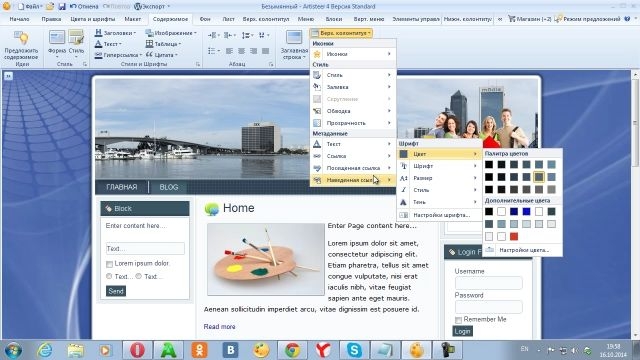Open the Форма shape icon
This screenshot has width=640, height=360.
click(57, 38)
